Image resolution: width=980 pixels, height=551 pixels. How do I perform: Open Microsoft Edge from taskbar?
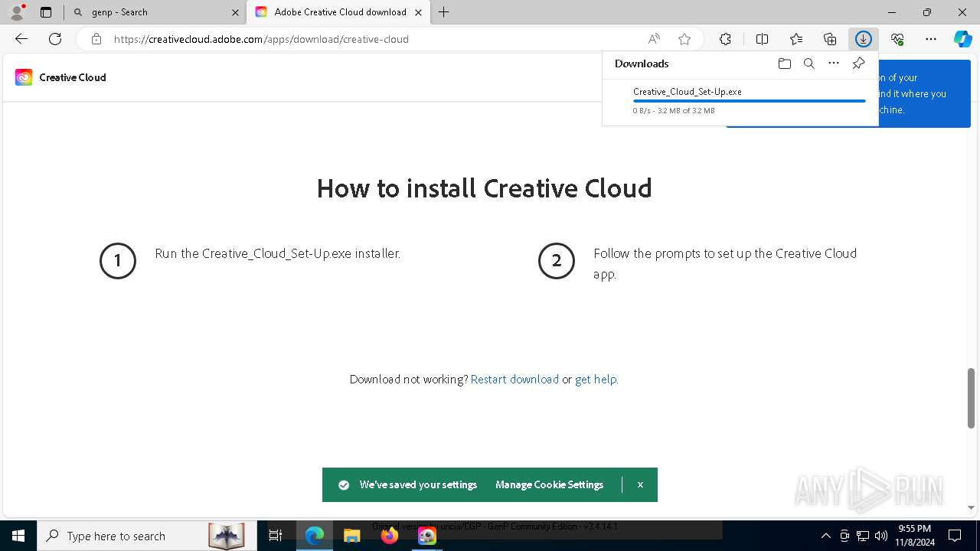315,536
